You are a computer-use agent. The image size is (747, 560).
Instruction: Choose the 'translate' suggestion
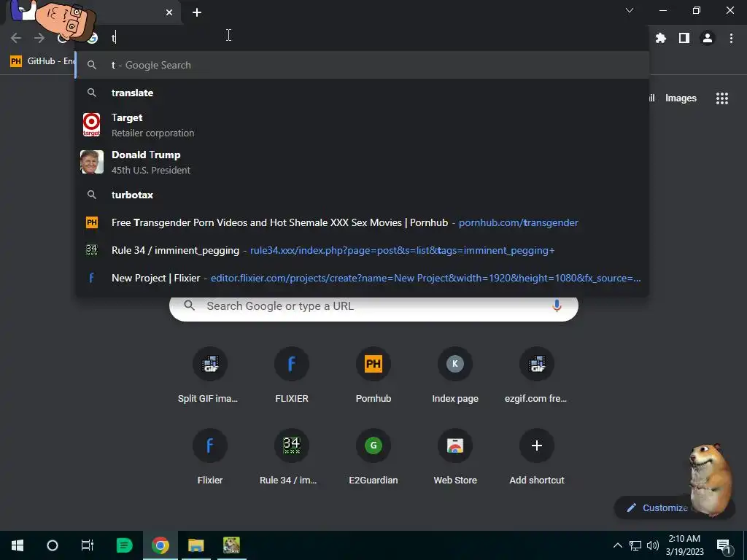pos(362,93)
